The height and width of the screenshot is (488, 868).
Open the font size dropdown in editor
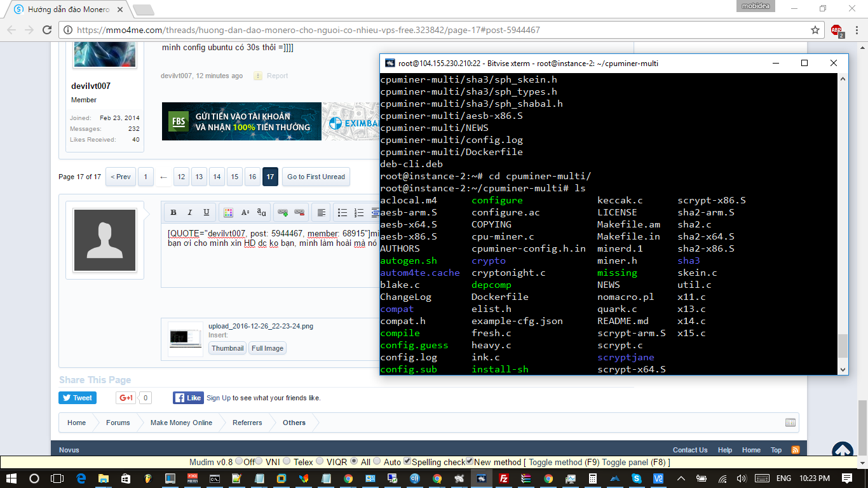[x=245, y=212]
